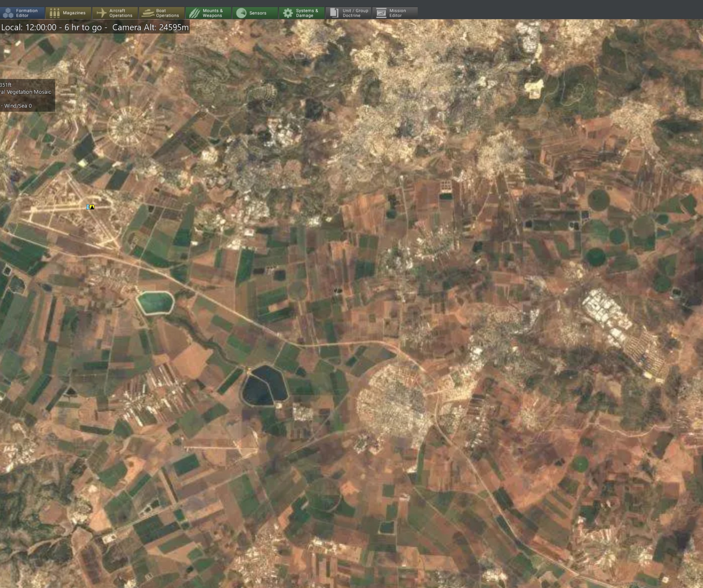Click the circular radial settlement near the info panel

coord(128,126)
